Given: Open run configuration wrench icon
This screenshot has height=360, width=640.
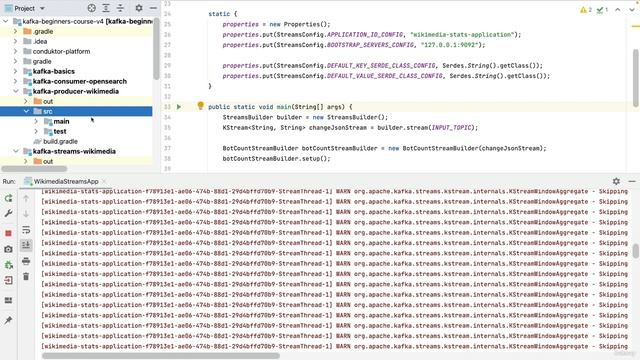Looking at the screenshot, I should pyautogui.click(x=8, y=213).
